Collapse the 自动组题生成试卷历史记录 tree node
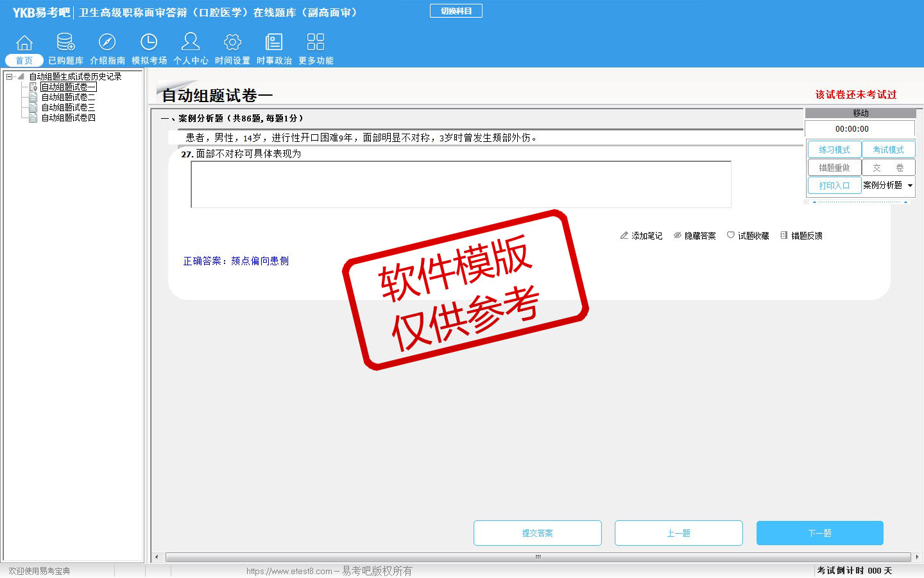Viewport: 924px width, 578px height. point(10,76)
